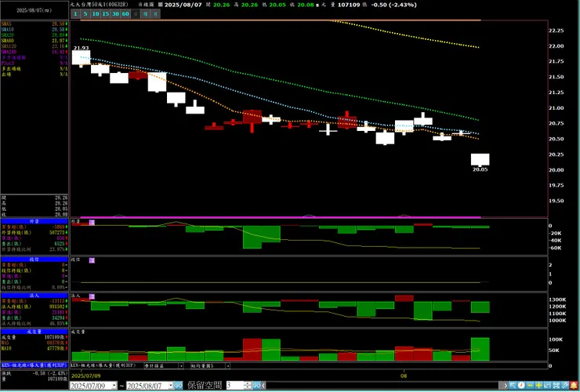
Task: Open the start date 2025/07/09 dropdown
Action: 114,386
